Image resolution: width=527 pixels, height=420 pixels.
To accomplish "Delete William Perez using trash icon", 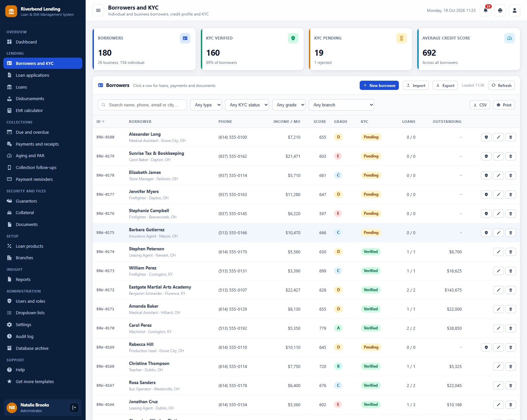I will click(511, 271).
